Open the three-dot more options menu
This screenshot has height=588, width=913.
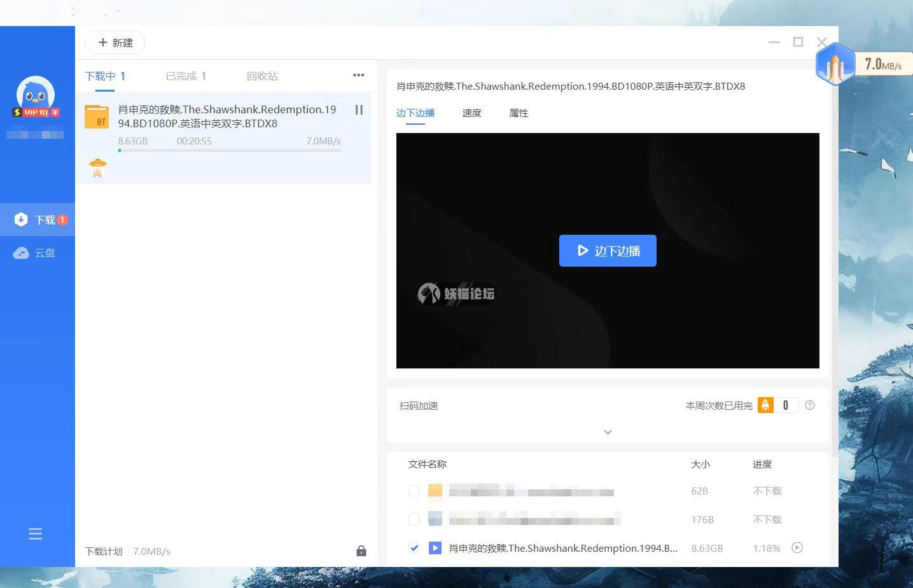[x=358, y=75]
